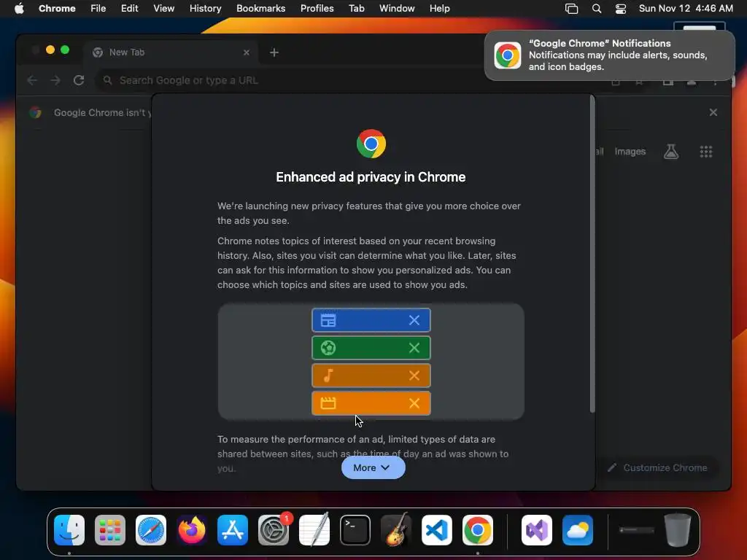The width and height of the screenshot is (747, 560).
Task: Open the Tab menu
Action: [x=356, y=9]
